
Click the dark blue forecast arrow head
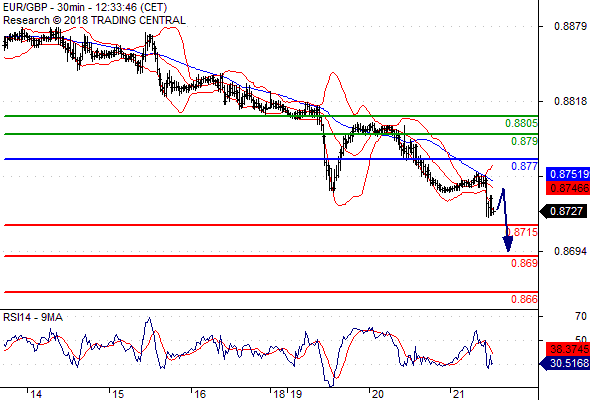[508, 244]
